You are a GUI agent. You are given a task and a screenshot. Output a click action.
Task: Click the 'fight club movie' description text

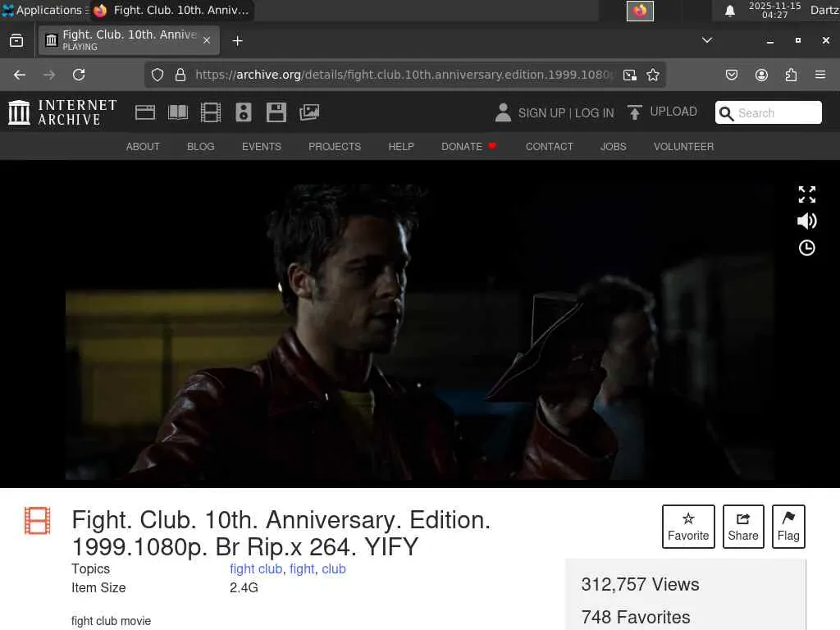(x=112, y=621)
